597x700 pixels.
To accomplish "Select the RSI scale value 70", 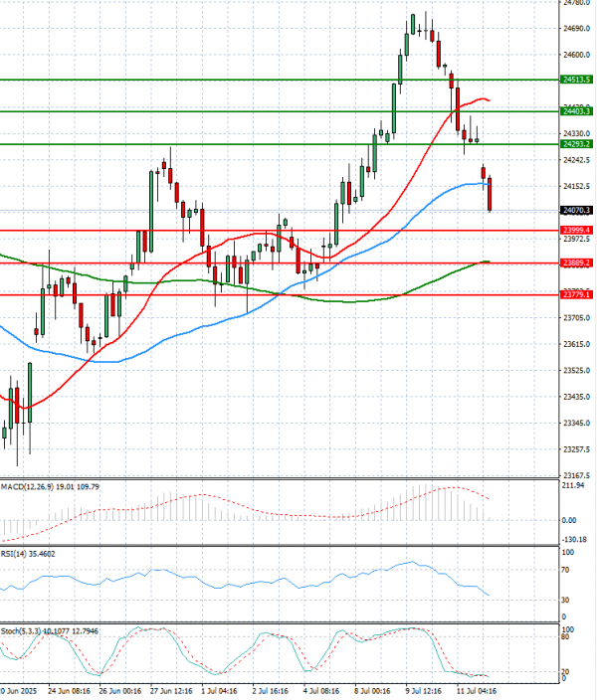I will click(565, 570).
